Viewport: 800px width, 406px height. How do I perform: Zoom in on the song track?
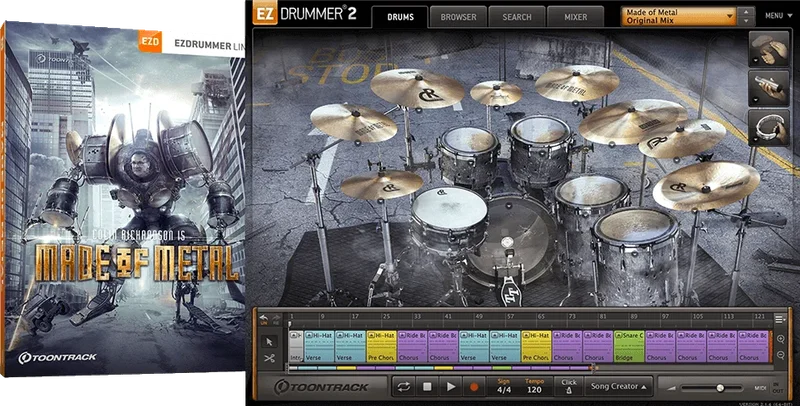click(781, 339)
